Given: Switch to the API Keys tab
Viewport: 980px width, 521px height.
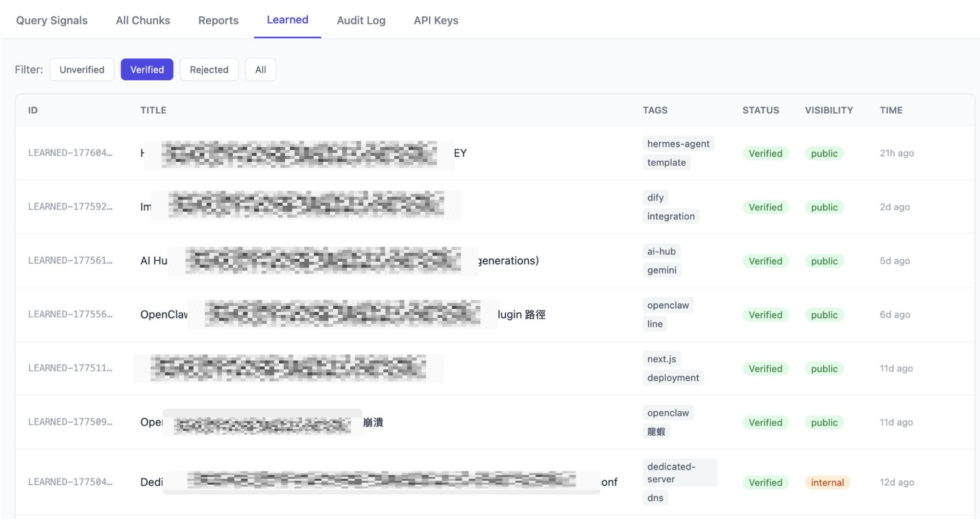Looking at the screenshot, I should pos(436,20).
